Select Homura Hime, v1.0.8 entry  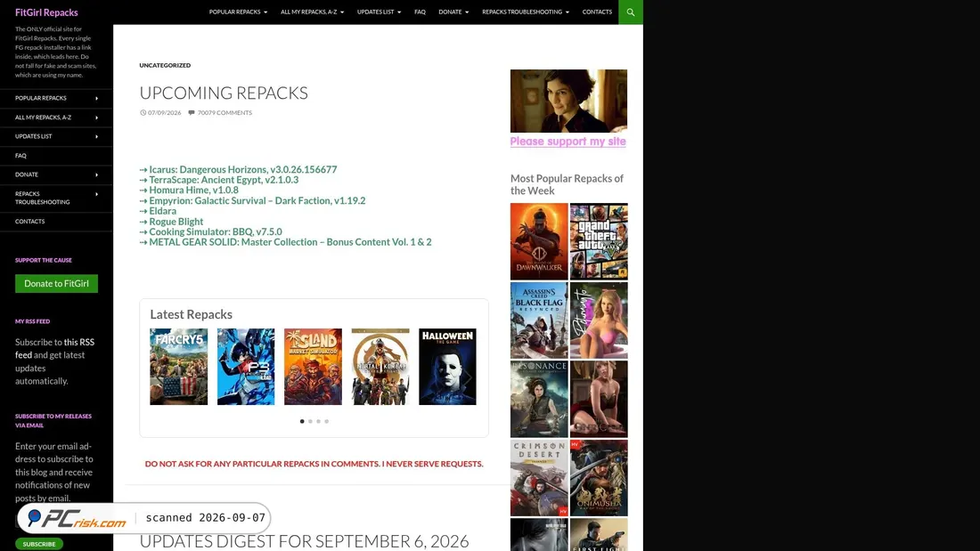click(193, 190)
